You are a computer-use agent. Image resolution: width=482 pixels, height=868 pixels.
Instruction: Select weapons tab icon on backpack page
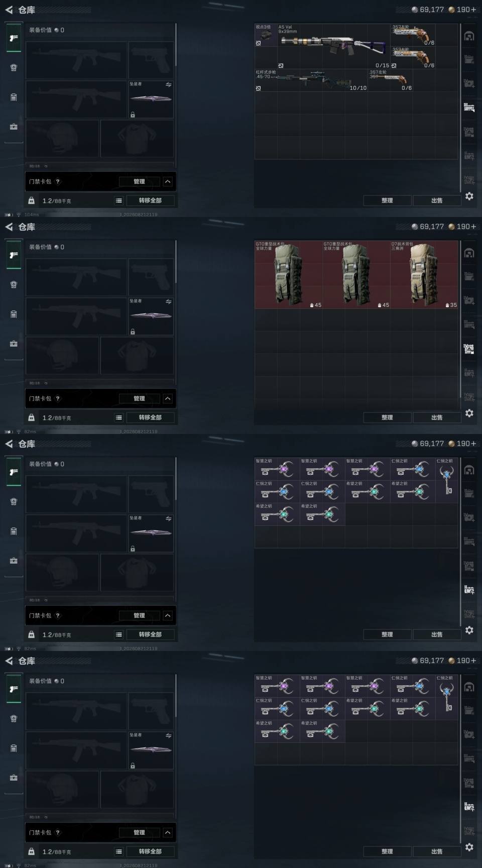tap(14, 255)
